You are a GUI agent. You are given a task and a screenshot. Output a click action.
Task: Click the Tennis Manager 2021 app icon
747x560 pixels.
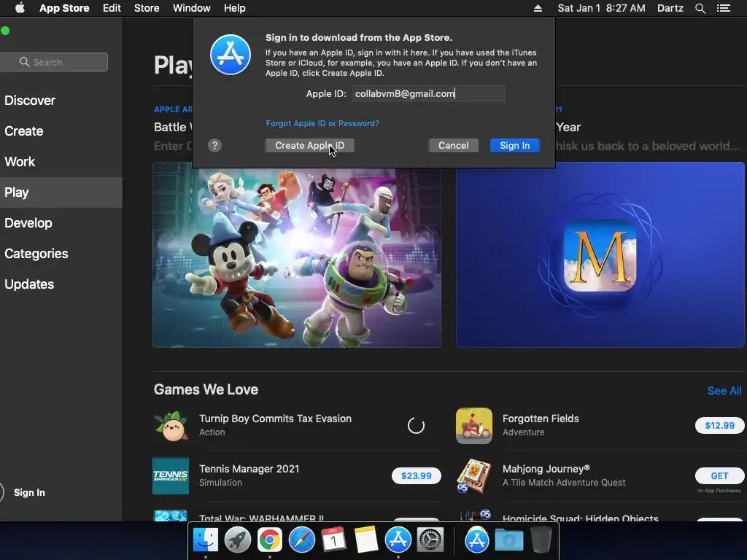[x=171, y=475]
